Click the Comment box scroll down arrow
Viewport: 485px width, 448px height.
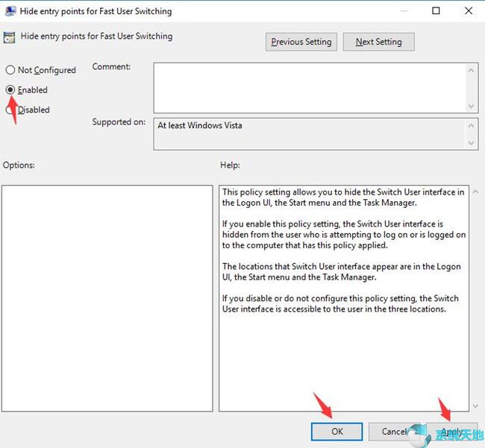click(x=472, y=105)
